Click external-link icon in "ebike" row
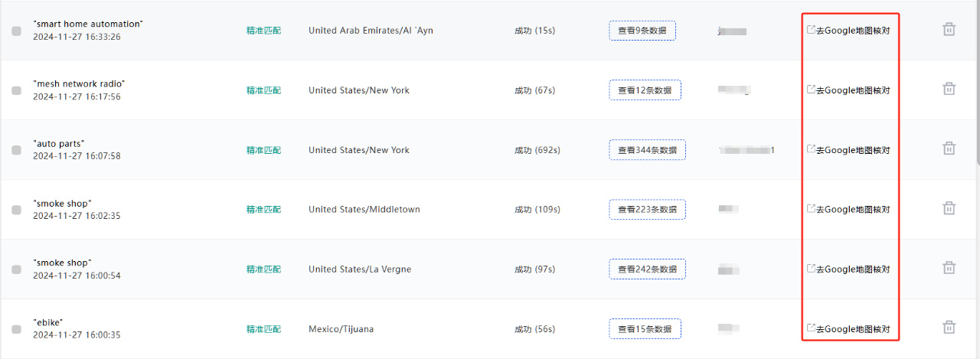 click(x=811, y=328)
